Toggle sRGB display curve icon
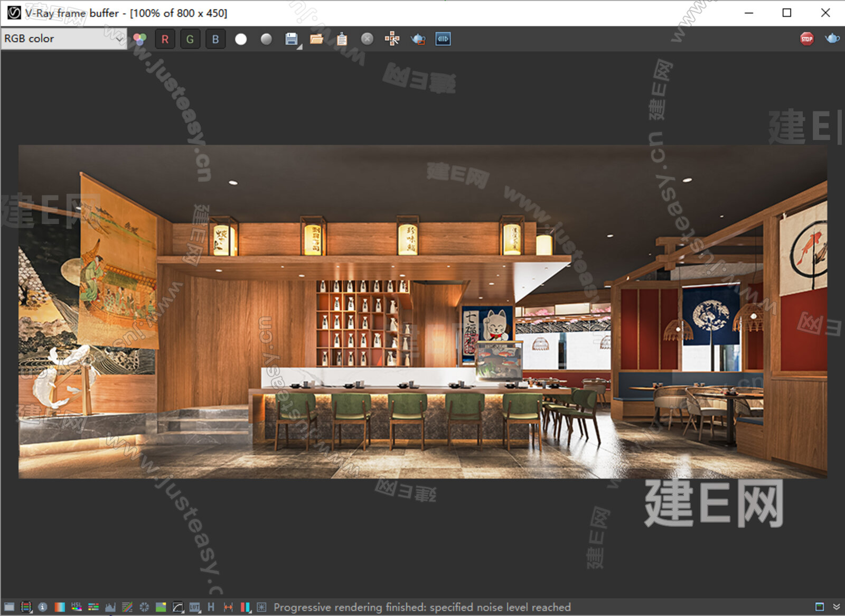Screen dimensions: 845x616 click(178, 607)
